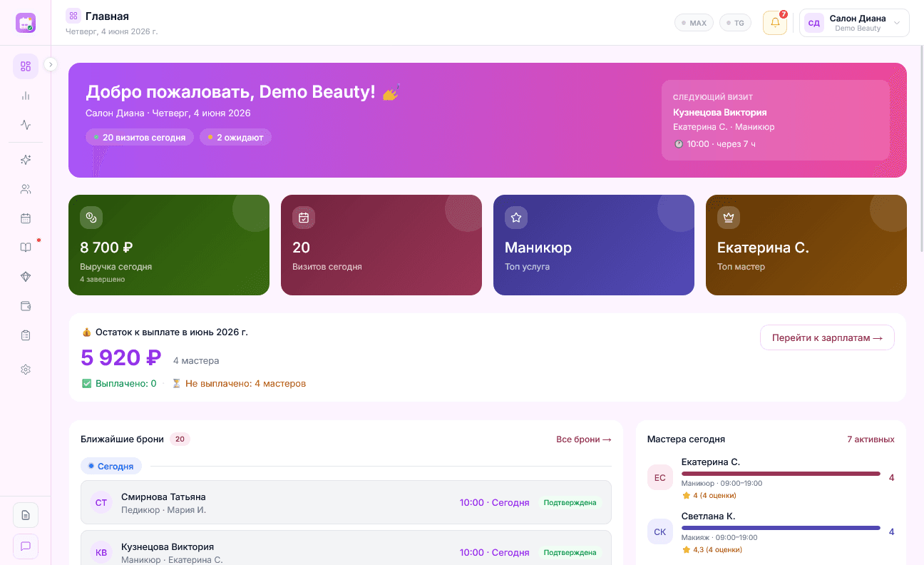Click 'Подтверждена' badge for Смирнова Татьяна
This screenshot has width=924, height=565.
tap(570, 503)
